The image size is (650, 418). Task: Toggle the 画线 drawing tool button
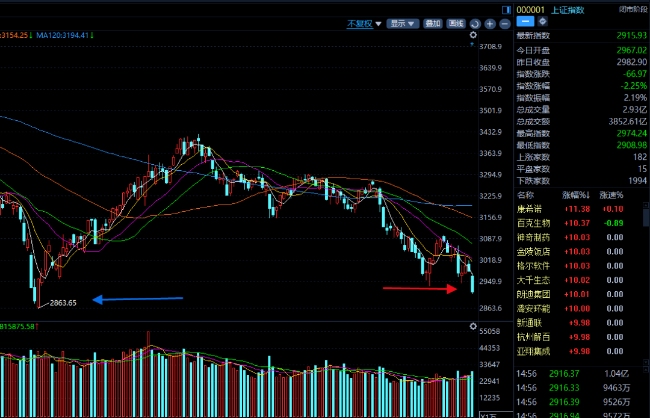point(456,23)
